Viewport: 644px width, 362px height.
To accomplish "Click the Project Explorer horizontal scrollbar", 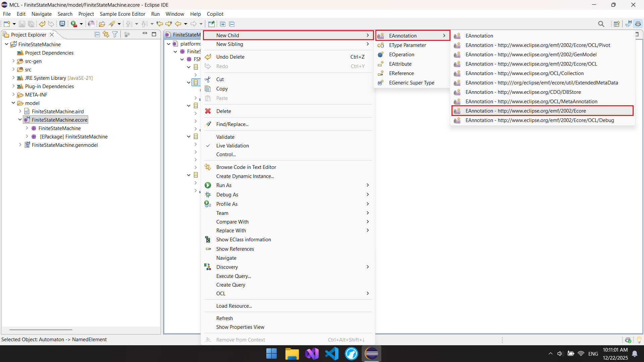I will [x=41, y=330].
